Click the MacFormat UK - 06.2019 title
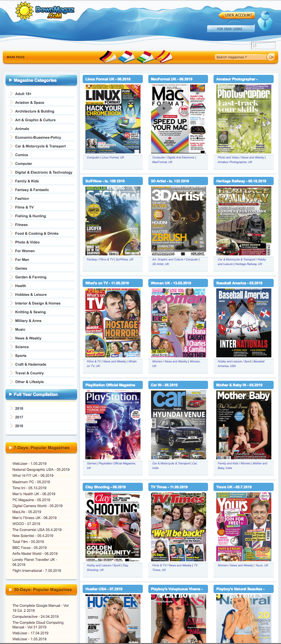Screen dimensions: 281x644 pos(172,79)
